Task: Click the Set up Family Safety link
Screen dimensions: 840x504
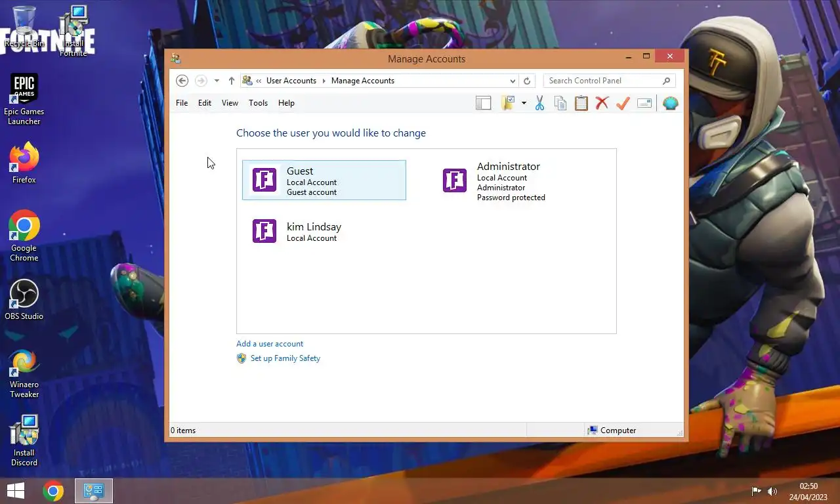Action: coord(285,358)
